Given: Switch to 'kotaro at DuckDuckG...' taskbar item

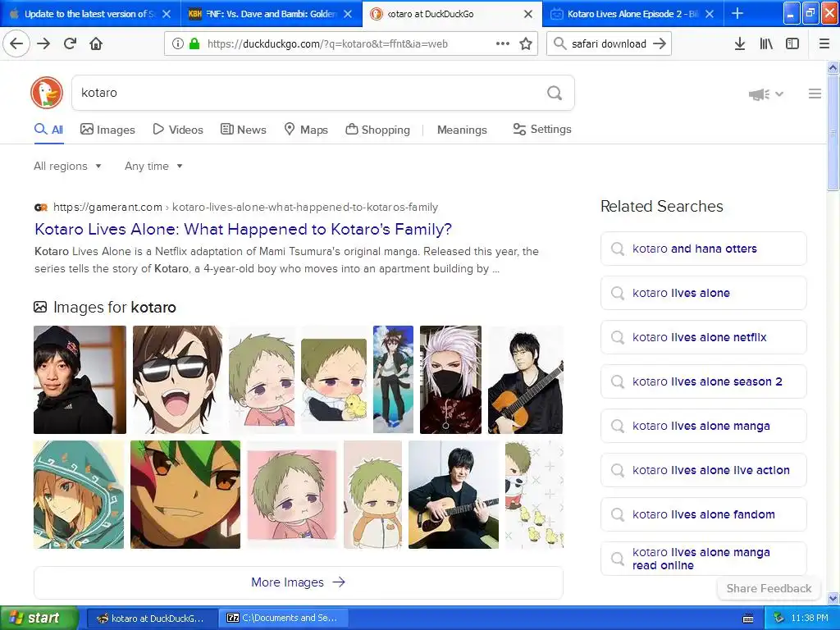Looking at the screenshot, I should pyautogui.click(x=152, y=619).
